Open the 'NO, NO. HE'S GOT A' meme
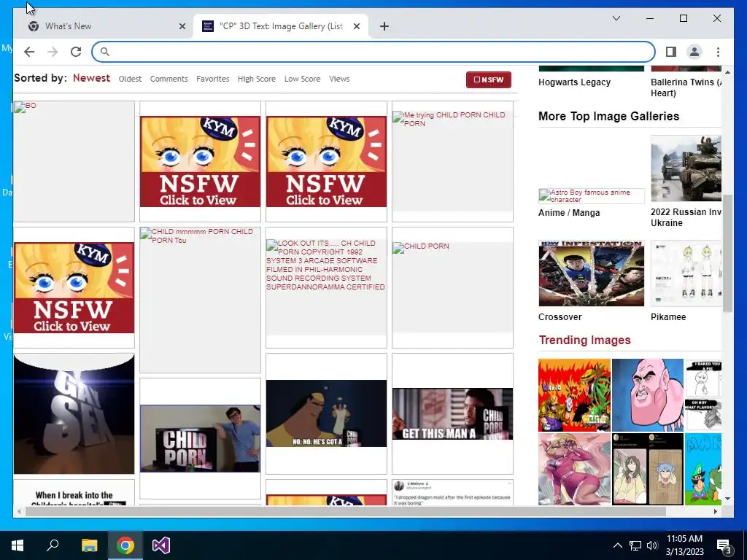Screen dimensions: 747x560 click(x=326, y=413)
